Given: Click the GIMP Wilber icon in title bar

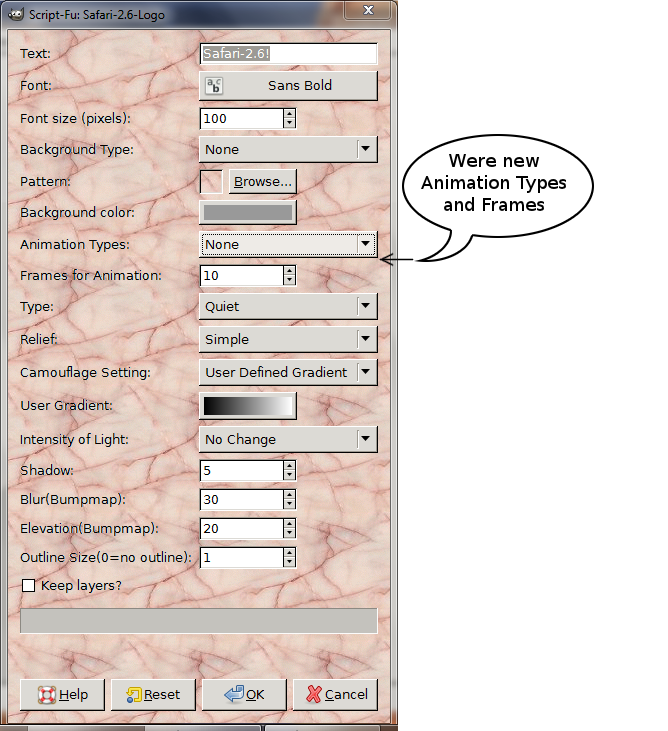Looking at the screenshot, I should [16, 14].
